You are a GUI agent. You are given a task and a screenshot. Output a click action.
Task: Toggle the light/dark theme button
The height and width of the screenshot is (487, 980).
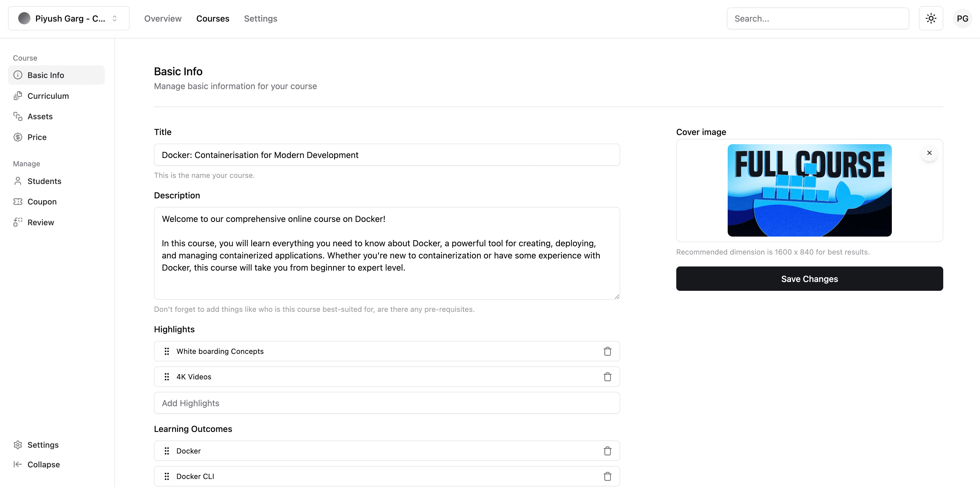(x=931, y=18)
